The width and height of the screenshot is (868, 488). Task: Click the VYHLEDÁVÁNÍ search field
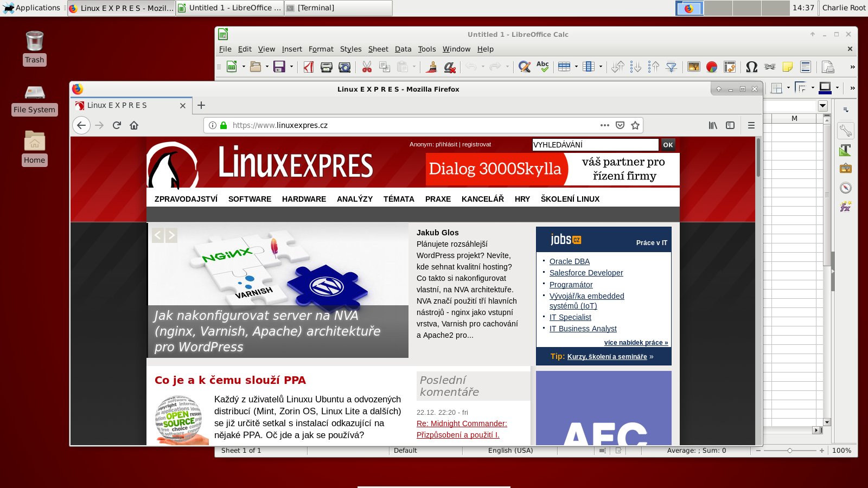click(595, 145)
